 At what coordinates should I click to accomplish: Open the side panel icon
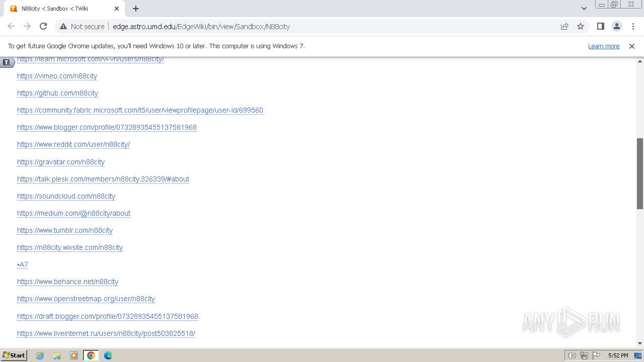tap(600, 26)
